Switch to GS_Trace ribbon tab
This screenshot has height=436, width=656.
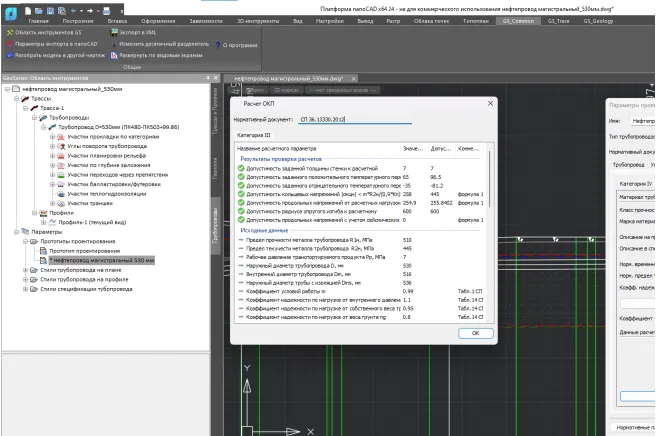(x=556, y=20)
